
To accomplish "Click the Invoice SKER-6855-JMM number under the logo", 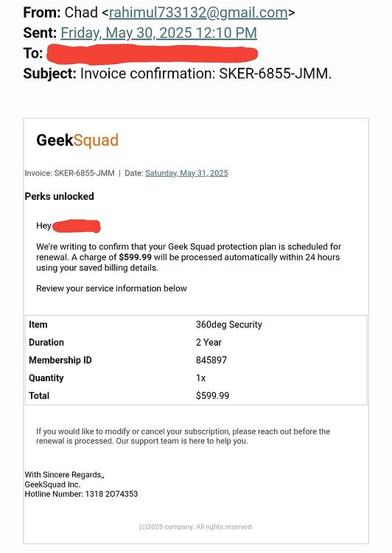I will 69,173.
